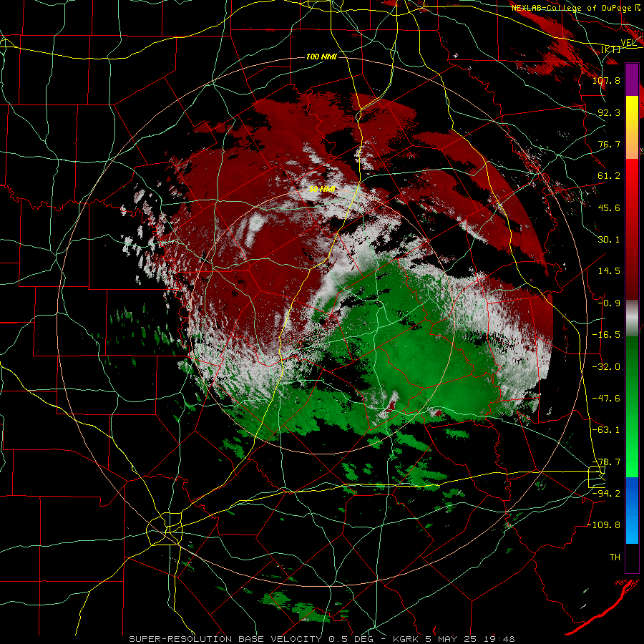Select the 45.6 velocity label
Viewport: 644px width, 644px height.
(x=609, y=208)
